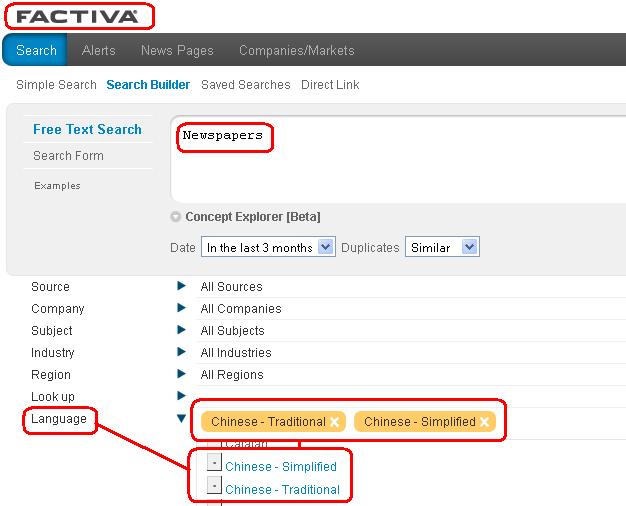This screenshot has height=506, width=626.
Task: Click the Look up row label
Action: [53, 396]
